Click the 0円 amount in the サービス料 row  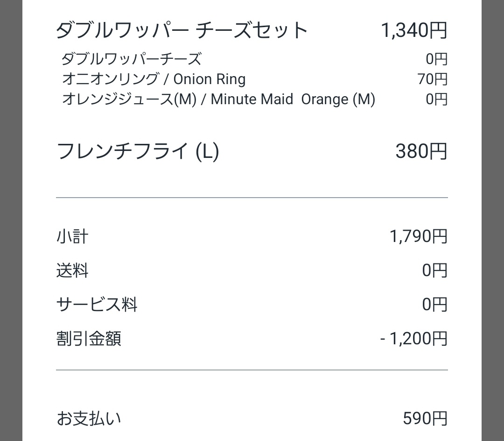coord(434,305)
